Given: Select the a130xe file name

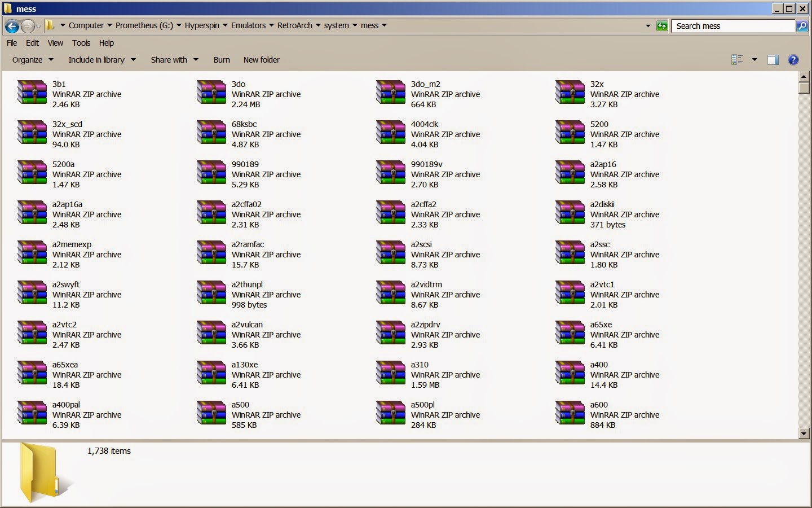Looking at the screenshot, I should [x=245, y=365].
